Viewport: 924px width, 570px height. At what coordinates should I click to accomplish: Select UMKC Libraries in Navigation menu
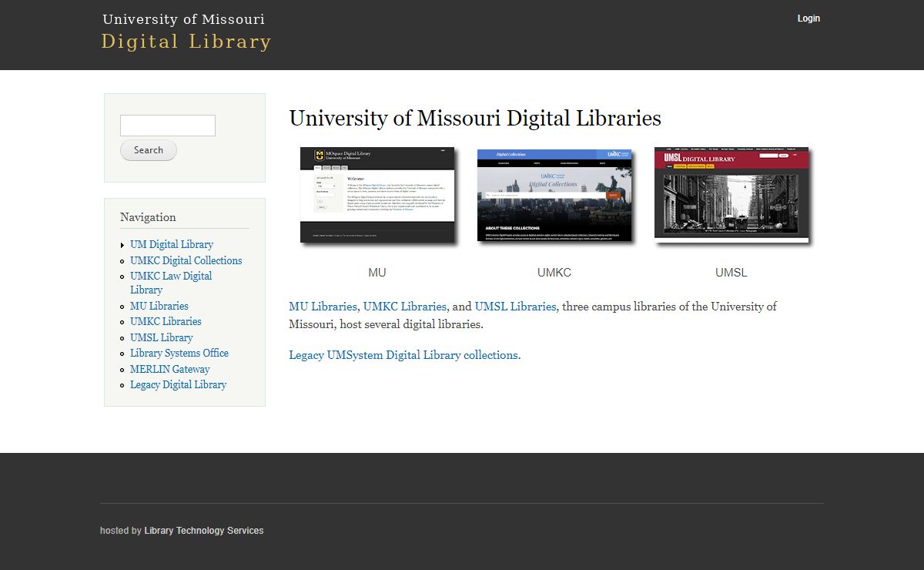tap(166, 321)
